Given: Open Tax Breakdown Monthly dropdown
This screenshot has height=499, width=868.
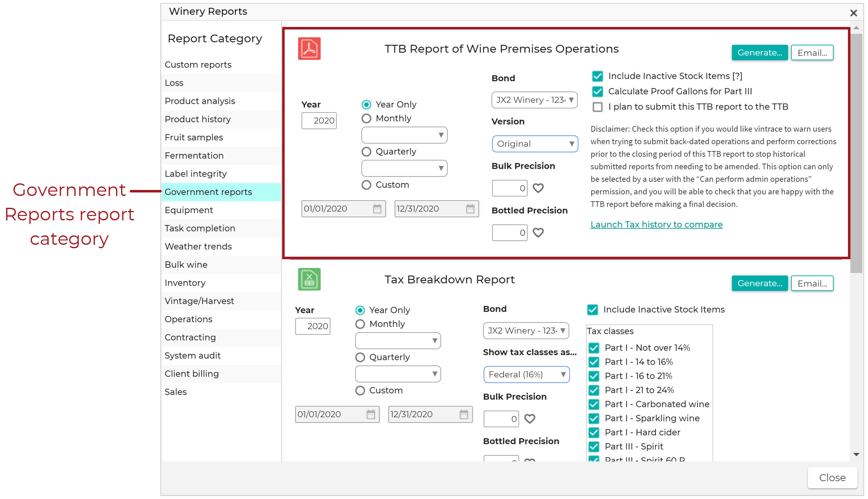Looking at the screenshot, I should pos(397,341).
